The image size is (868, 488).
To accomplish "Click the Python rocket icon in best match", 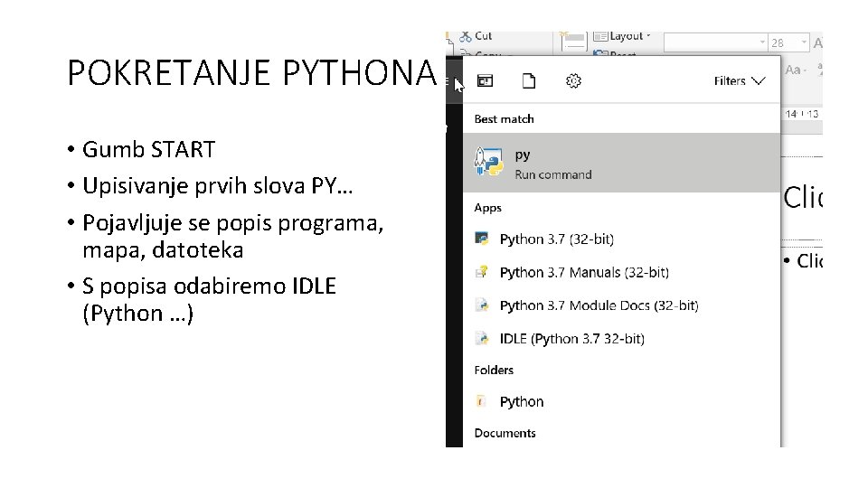I will click(489, 162).
